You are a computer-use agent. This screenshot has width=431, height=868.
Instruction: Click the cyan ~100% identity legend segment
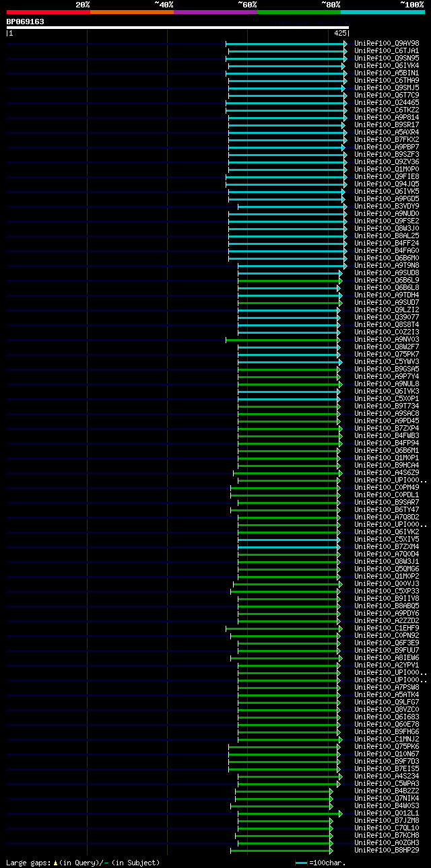pos(383,11)
